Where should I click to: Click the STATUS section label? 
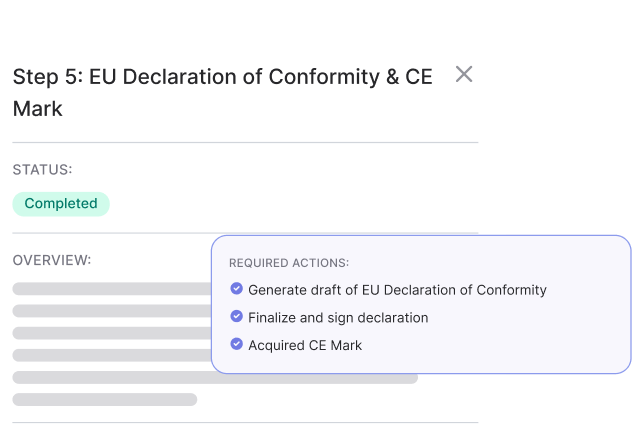pyautogui.click(x=42, y=170)
